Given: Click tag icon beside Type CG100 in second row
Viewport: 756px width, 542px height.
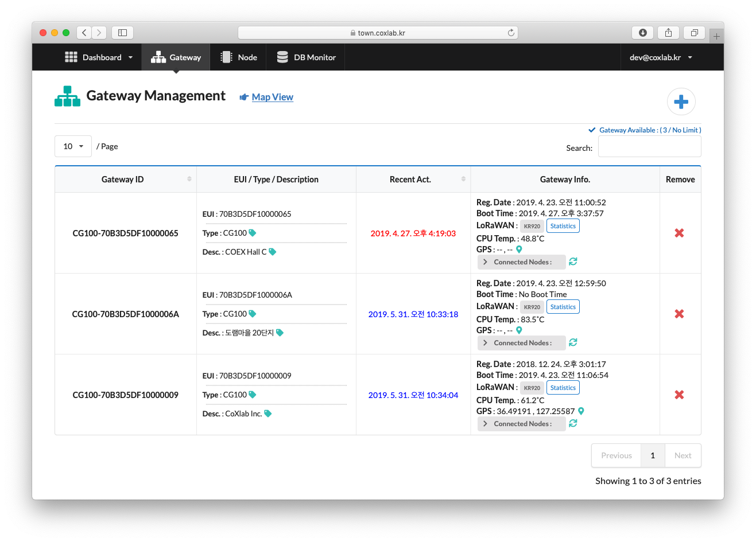Looking at the screenshot, I should 253,314.
